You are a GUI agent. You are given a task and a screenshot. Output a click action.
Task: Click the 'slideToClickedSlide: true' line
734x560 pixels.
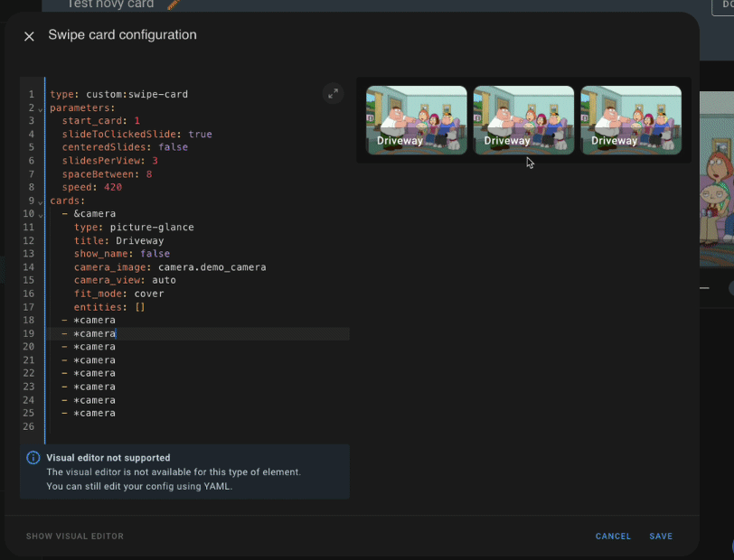[x=136, y=135]
